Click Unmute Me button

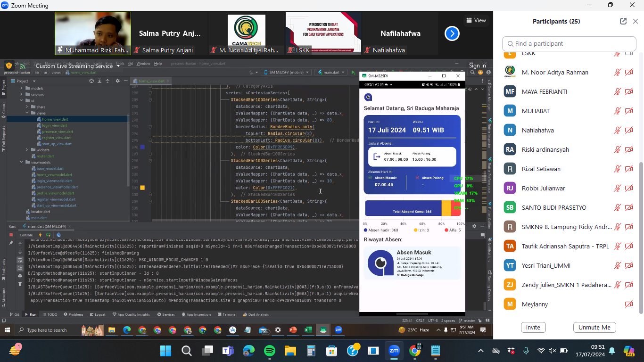[594, 327]
